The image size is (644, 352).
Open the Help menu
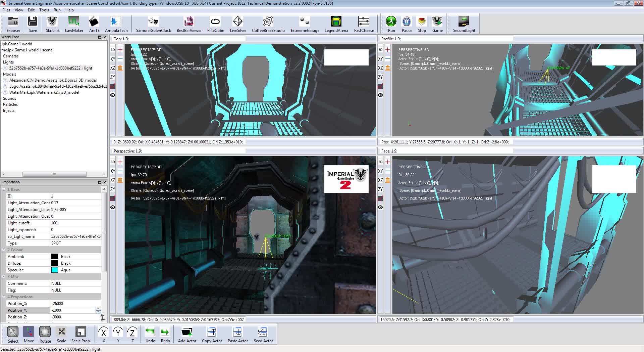pos(69,10)
